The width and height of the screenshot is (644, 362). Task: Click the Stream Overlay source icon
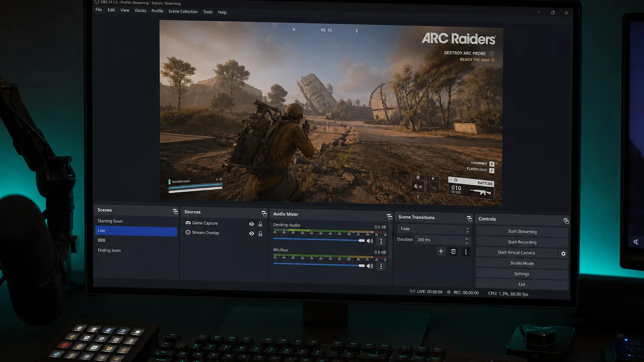(x=188, y=232)
